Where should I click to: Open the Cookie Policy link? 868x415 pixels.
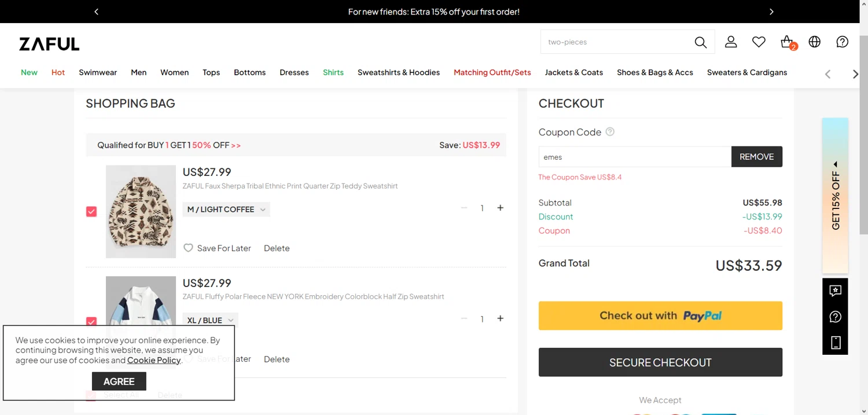(154, 360)
